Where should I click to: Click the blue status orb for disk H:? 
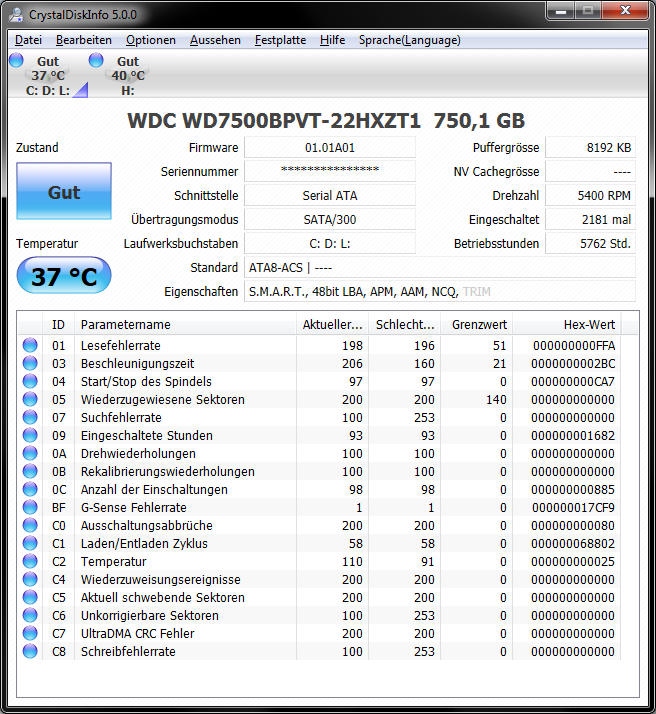coord(96,60)
